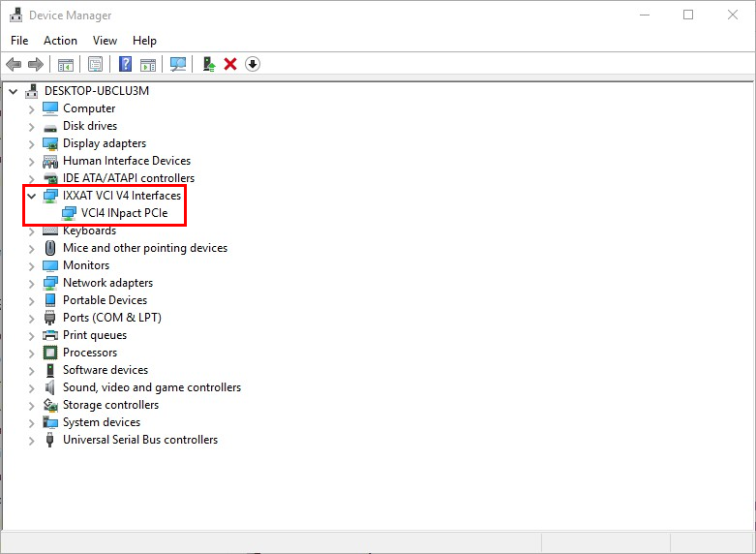Collapse the DESKTOP-UBCLU3M root node
The width and height of the screenshot is (756, 554).
point(13,91)
